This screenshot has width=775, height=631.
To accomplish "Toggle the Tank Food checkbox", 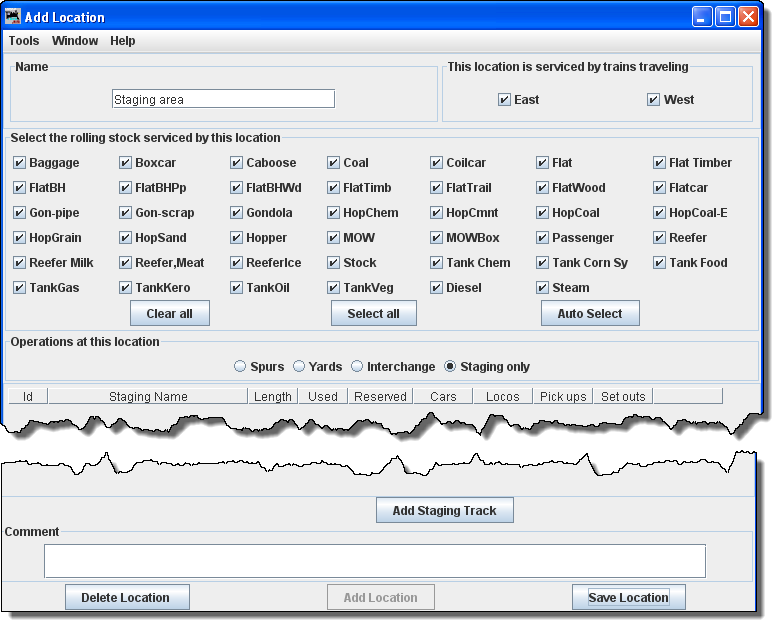I will click(660, 263).
